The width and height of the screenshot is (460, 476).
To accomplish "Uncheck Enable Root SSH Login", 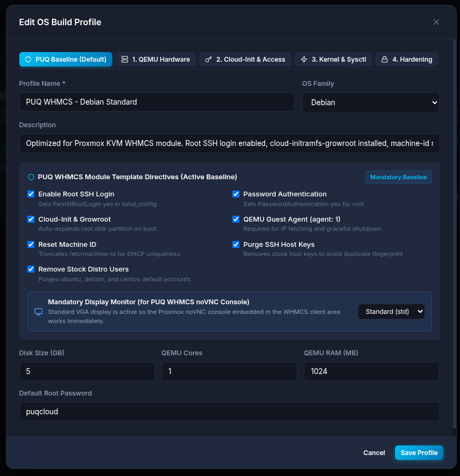I will click(31, 194).
